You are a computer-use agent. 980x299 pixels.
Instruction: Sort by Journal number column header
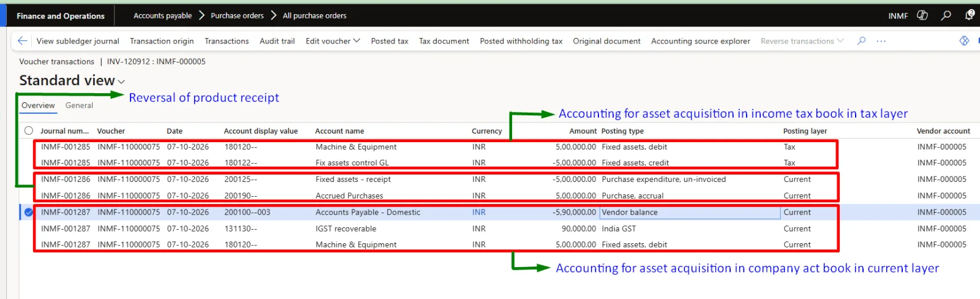[x=64, y=131]
